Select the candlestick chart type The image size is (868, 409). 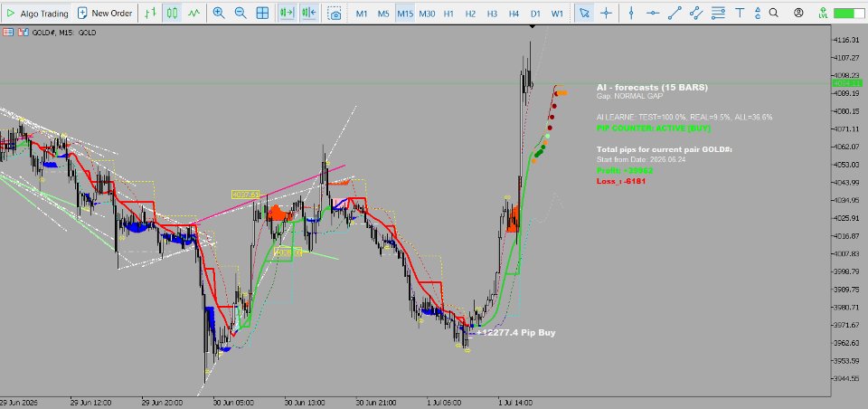[x=172, y=14]
